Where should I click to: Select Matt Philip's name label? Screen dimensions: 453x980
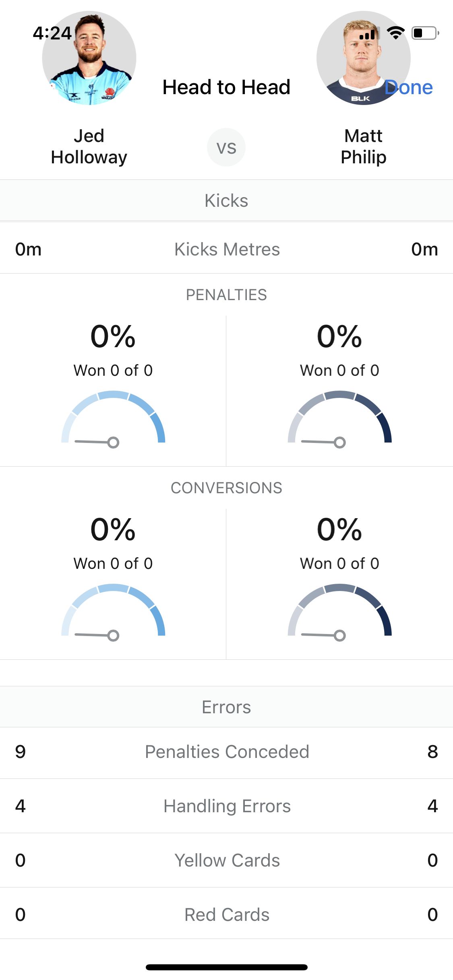(363, 146)
